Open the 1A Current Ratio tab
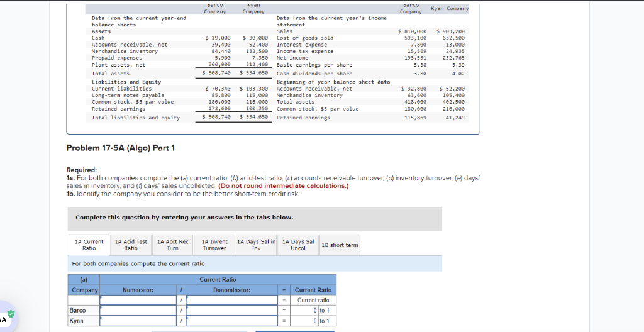 (x=89, y=245)
